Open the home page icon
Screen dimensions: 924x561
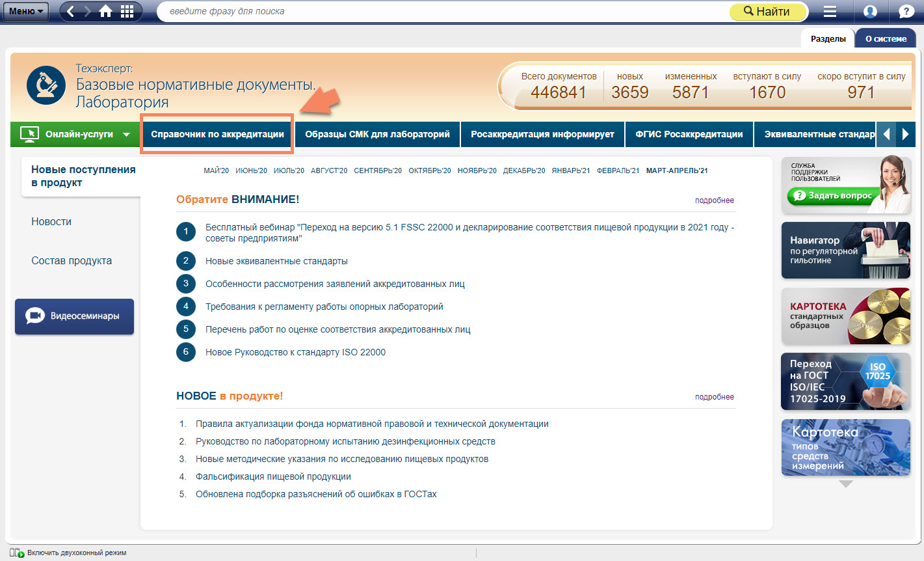click(x=105, y=11)
